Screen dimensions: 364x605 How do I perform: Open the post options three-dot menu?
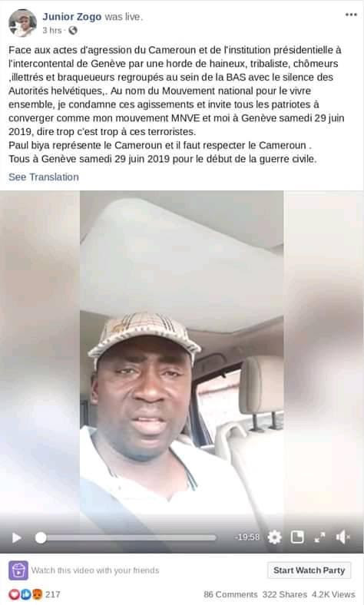pos(351,15)
